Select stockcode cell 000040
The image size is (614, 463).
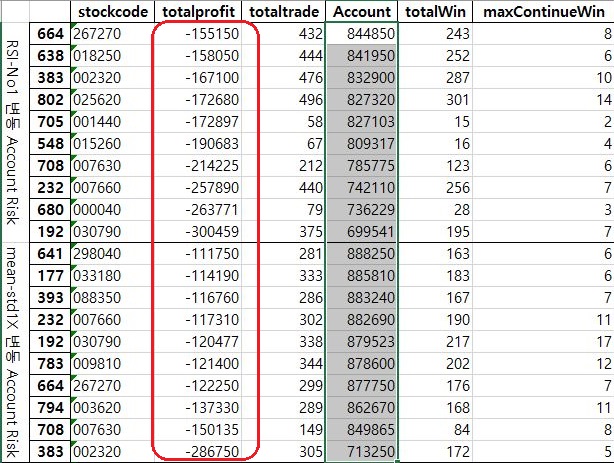[x=113, y=210]
